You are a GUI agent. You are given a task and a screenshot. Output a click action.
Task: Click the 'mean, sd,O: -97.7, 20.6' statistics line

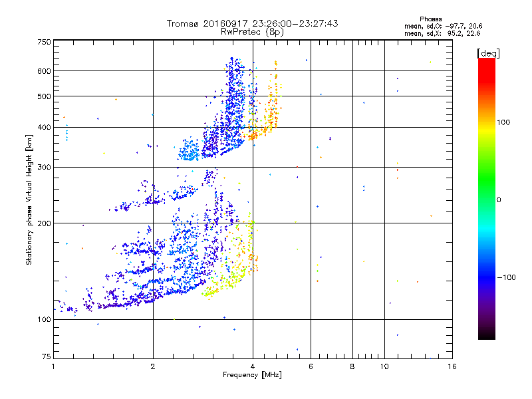pos(443,26)
